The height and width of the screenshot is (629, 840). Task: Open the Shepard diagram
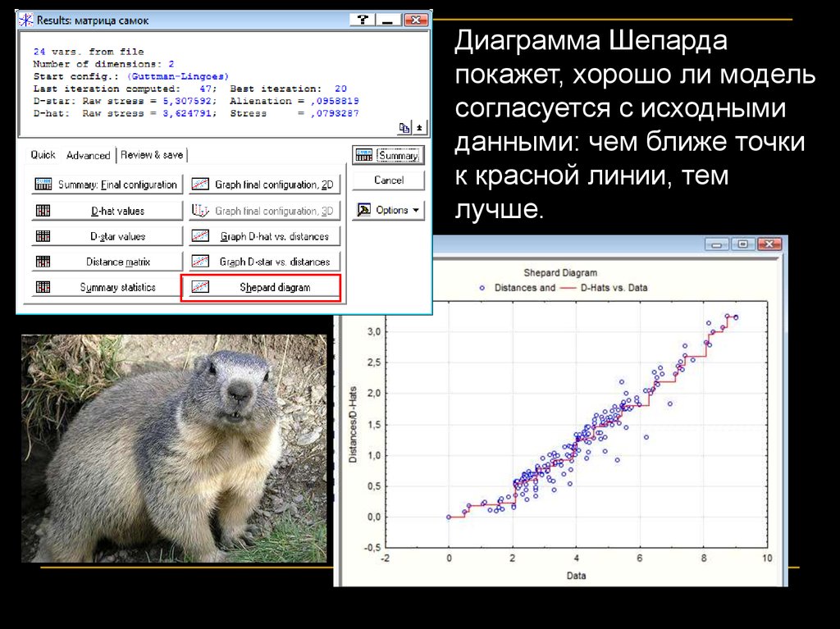coord(262,287)
